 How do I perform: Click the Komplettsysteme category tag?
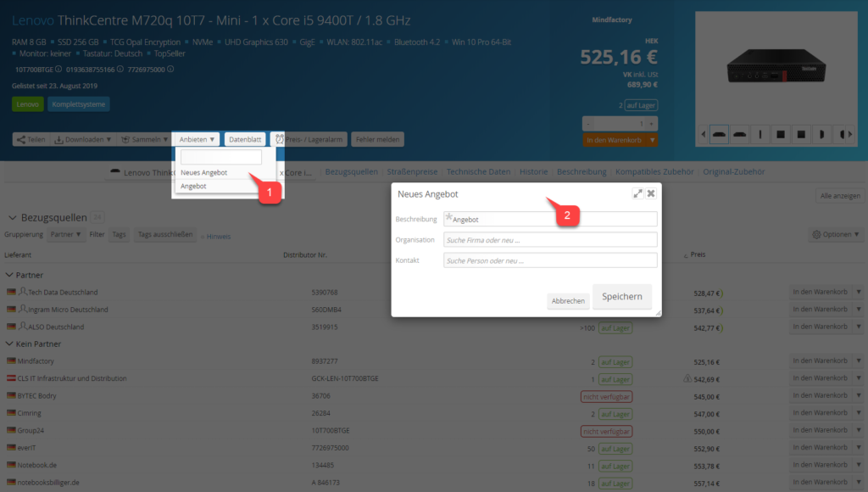coord(79,104)
